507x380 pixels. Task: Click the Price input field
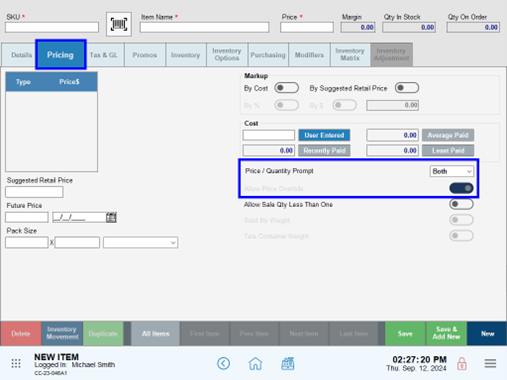click(307, 27)
